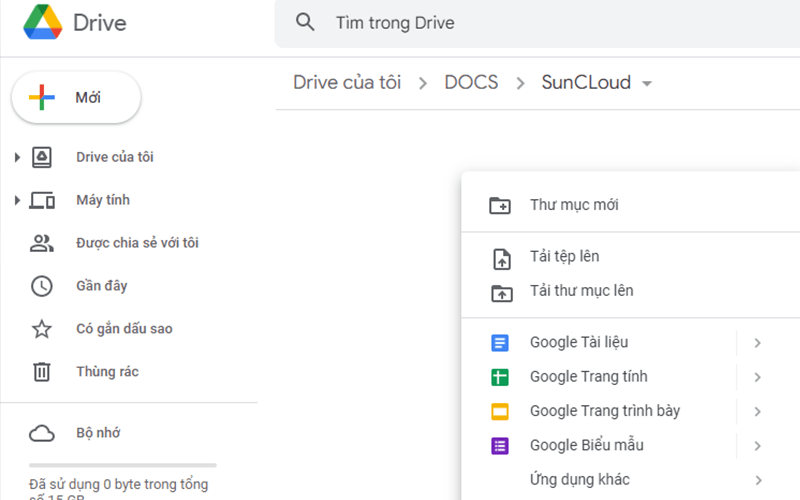Viewport: 800px width, 500px height.
Task: Click the search magnifier icon
Action: click(x=305, y=22)
